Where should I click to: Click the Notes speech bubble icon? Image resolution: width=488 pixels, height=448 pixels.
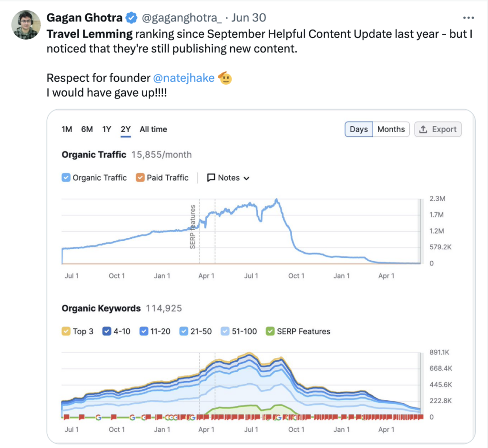click(x=211, y=178)
